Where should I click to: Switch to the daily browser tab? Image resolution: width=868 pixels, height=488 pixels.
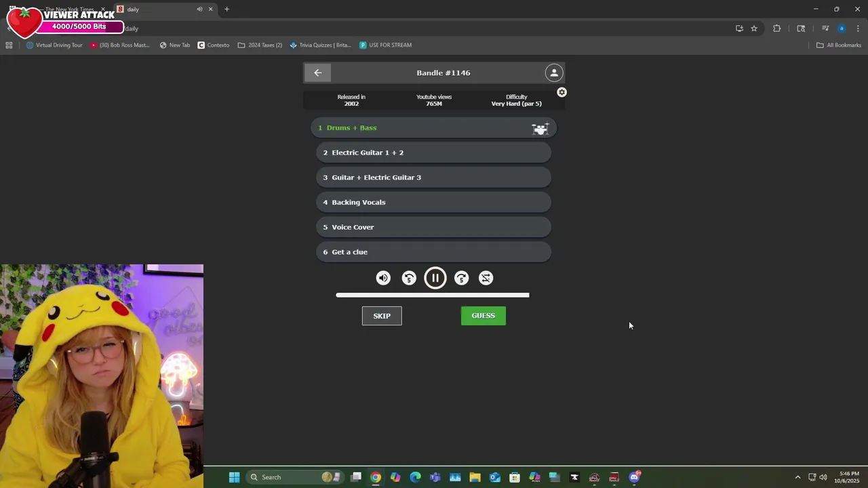(x=163, y=9)
